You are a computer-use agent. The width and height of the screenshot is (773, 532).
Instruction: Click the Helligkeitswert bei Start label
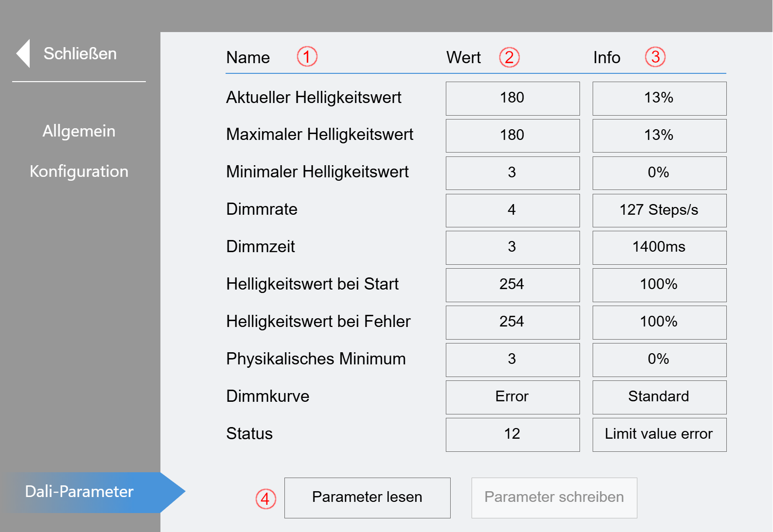click(x=312, y=284)
